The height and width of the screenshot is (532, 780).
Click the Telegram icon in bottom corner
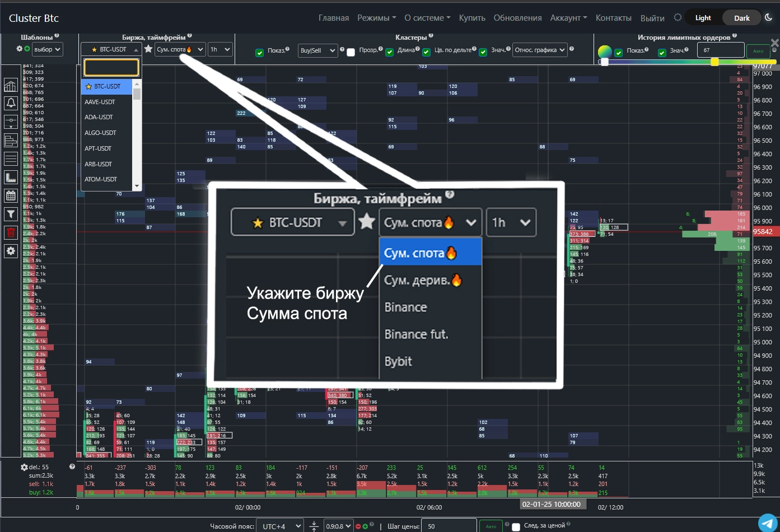tap(768, 522)
